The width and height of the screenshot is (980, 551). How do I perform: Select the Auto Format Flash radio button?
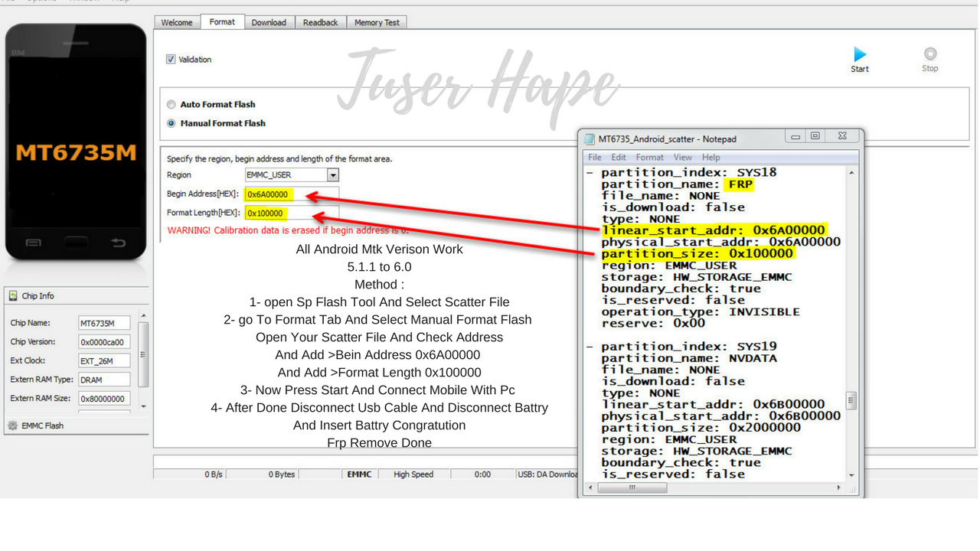[171, 104]
